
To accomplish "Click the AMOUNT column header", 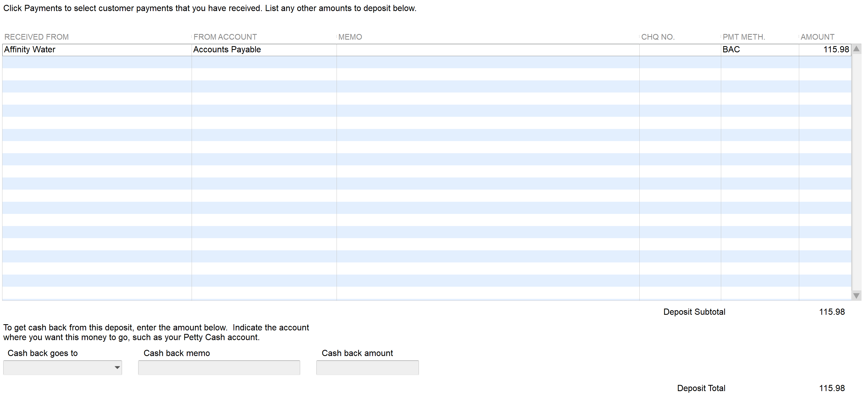I will pyautogui.click(x=817, y=37).
